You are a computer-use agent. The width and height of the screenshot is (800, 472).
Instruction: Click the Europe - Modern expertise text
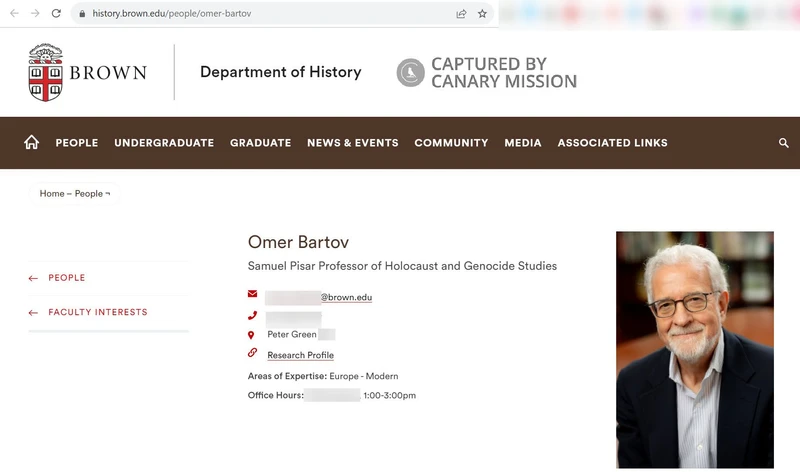pos(364,376)
